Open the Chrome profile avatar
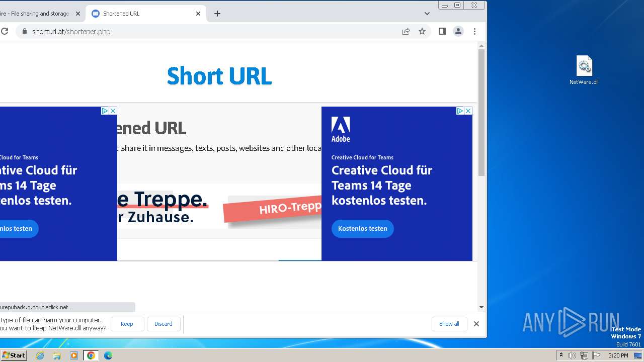This screenshot has height=362, width=644. pyautogui.click(x=458, y=31)
